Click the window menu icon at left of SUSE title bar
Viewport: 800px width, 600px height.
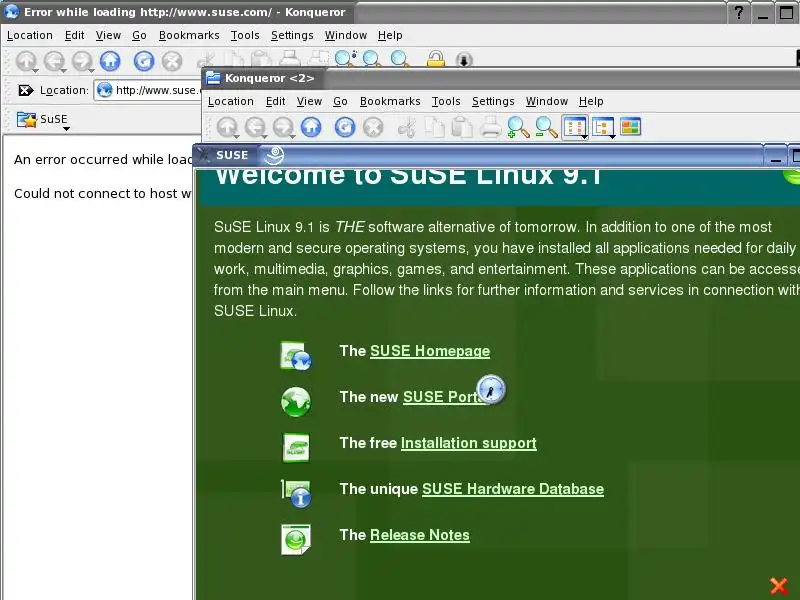pyautogui.click(x=204, y=155)
